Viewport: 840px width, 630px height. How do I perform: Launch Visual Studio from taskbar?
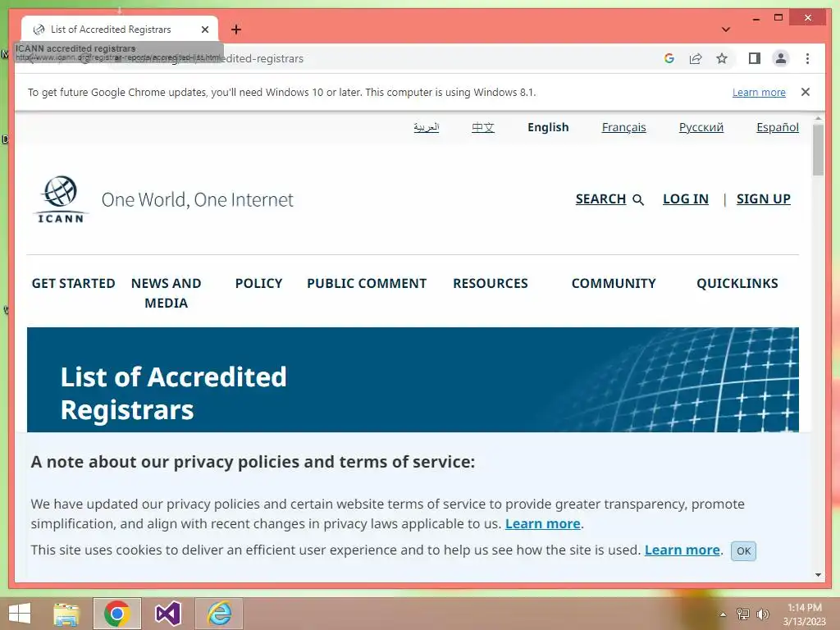168,614
